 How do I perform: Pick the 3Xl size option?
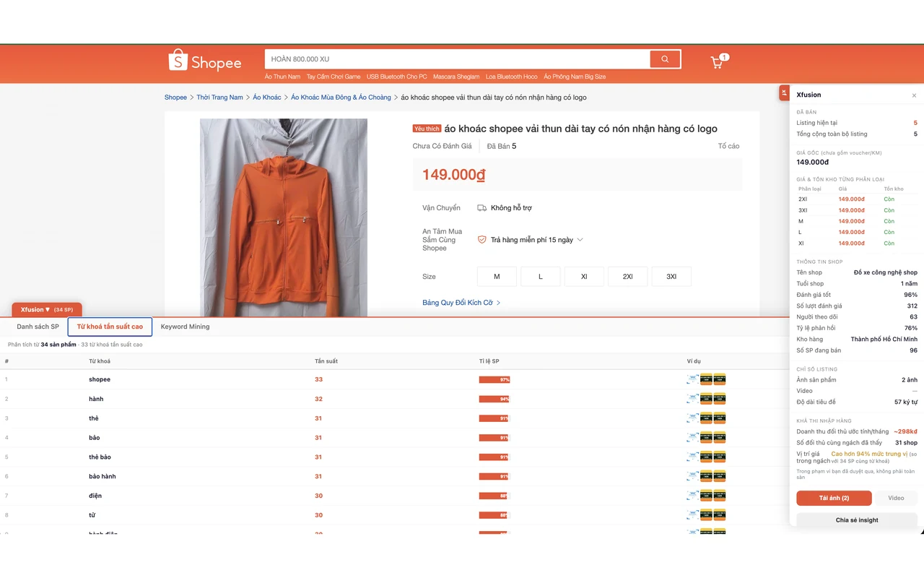[x=671, y=277]
